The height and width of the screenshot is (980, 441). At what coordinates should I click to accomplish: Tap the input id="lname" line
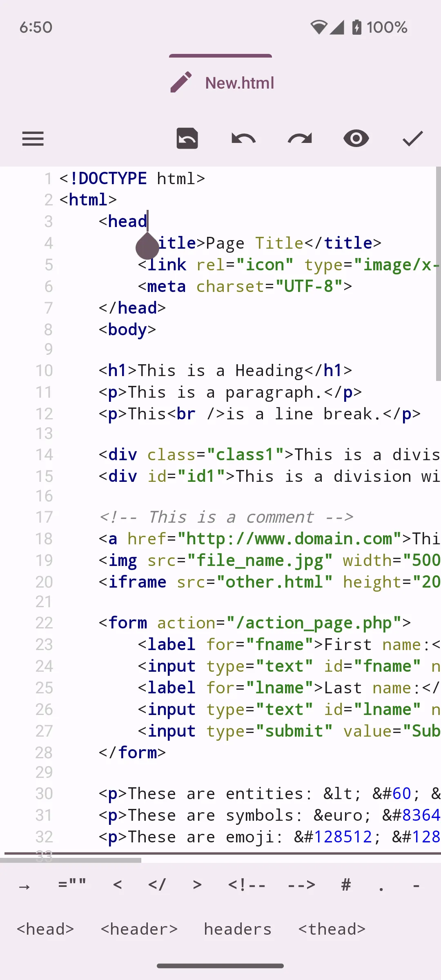point(289,710)
